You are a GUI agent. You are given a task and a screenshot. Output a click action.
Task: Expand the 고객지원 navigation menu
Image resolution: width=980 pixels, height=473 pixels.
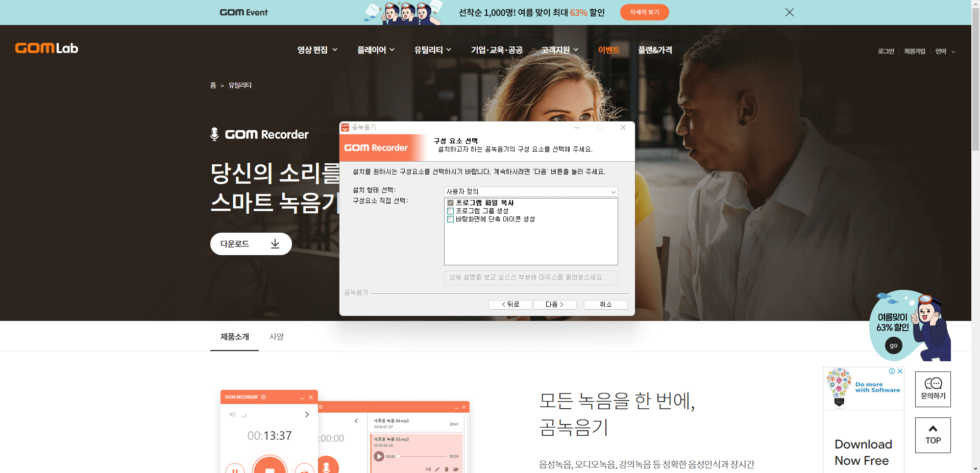pyautogui.click(x=560, y=49)
